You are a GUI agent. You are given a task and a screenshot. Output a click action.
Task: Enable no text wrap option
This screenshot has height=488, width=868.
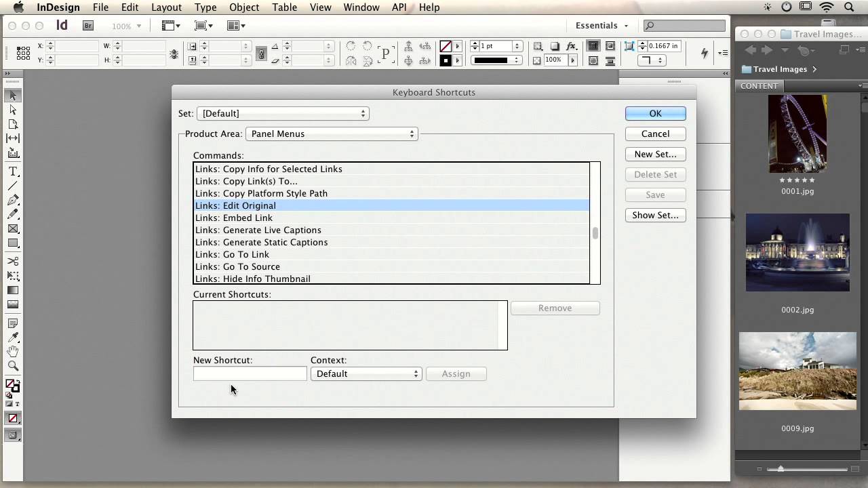(593, 46)
